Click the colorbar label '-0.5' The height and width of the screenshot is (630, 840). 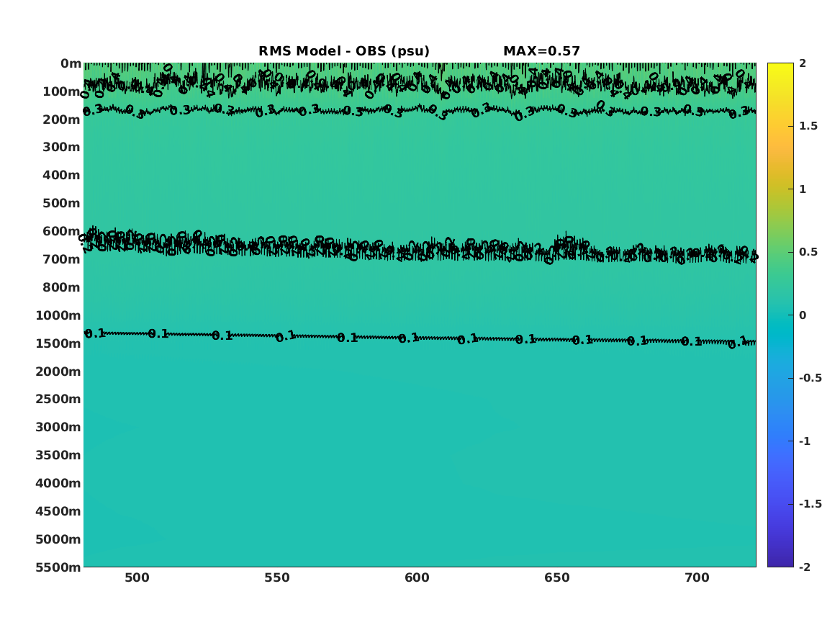coord(810,378)
